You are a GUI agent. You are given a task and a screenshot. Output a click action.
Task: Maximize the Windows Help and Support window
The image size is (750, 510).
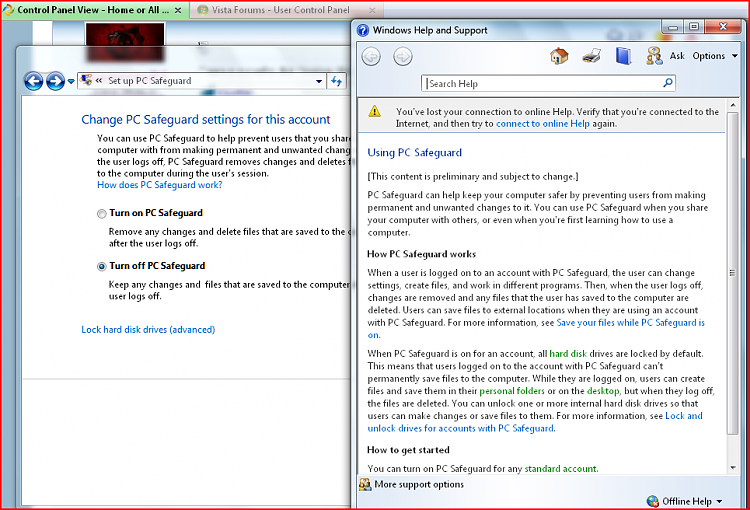coord(694,27)
